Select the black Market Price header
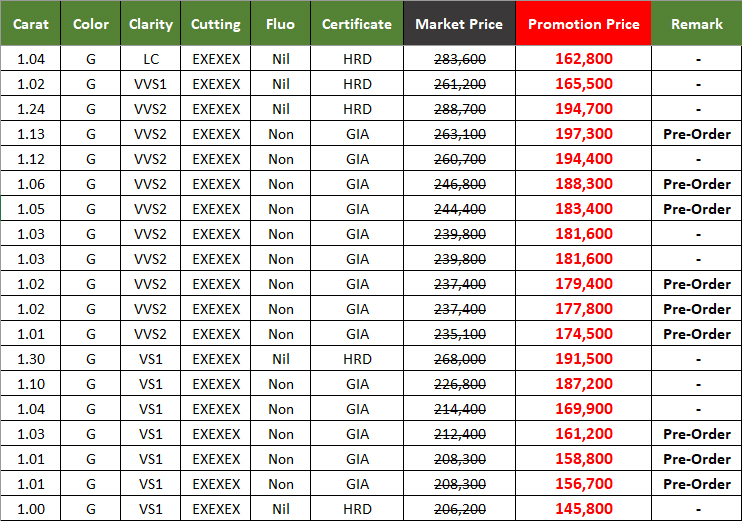This screenshot has width=742, height=521. (459, 24)
